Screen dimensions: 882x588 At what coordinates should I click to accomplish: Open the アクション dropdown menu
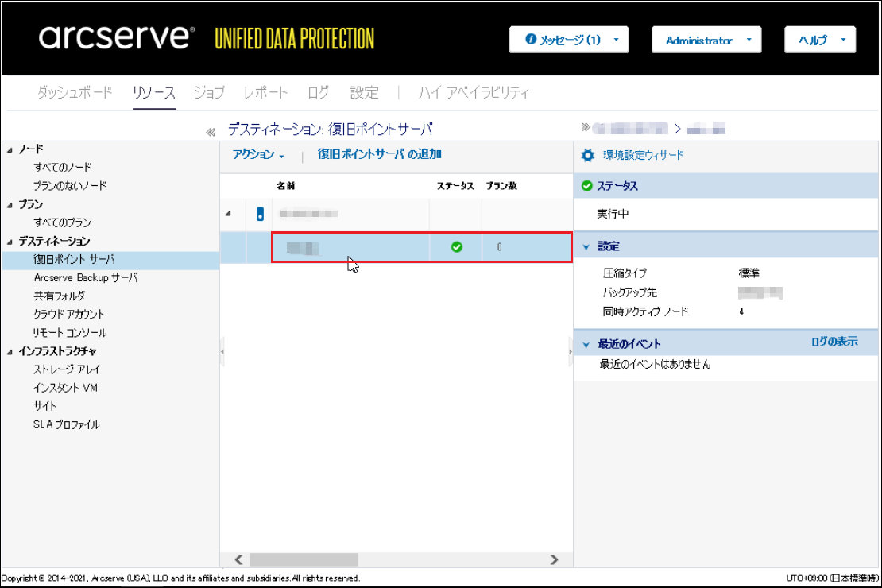tap(258, 155)
